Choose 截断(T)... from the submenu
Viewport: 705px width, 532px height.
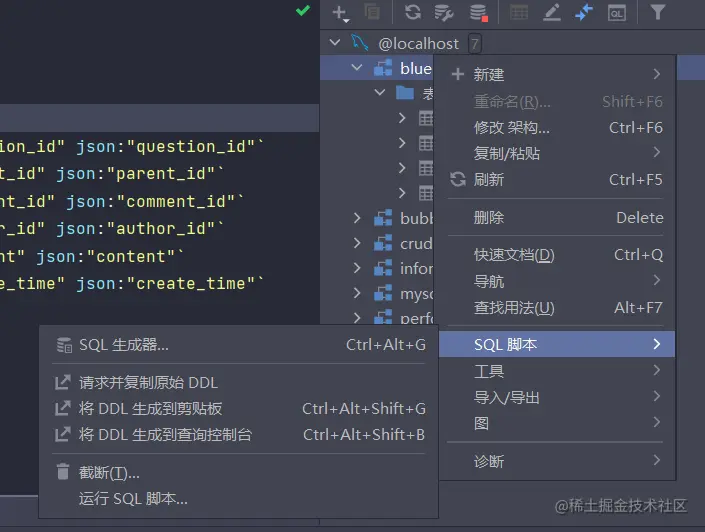(x=238, y=472)
